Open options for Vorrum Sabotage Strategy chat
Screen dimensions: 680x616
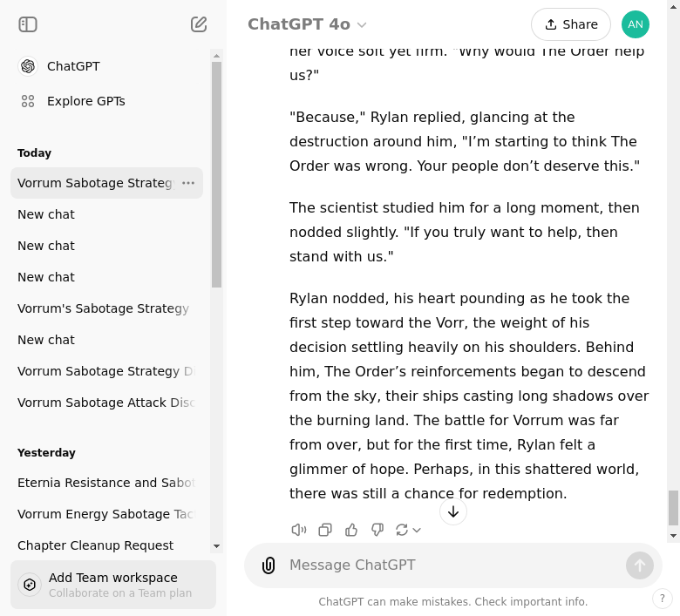(188, 183)
